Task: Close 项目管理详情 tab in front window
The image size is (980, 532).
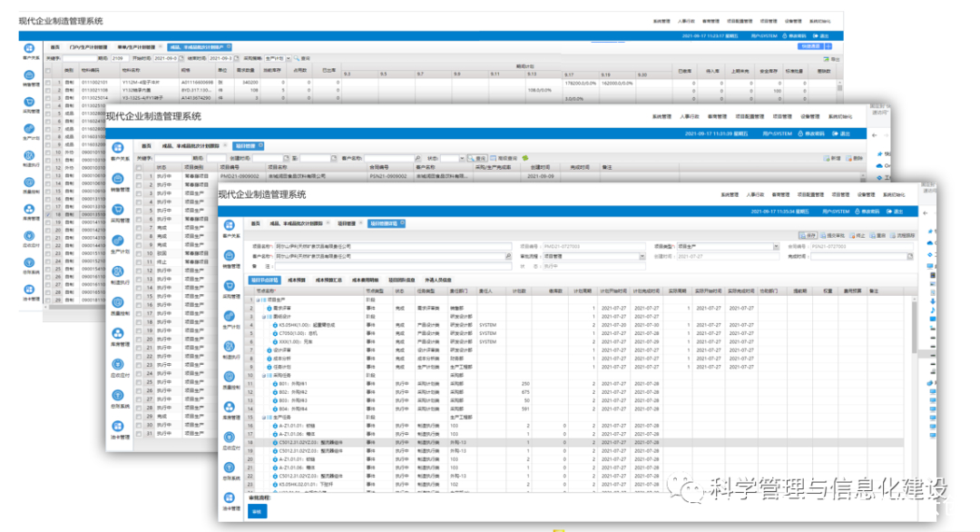Action: [x=403, y=223]
